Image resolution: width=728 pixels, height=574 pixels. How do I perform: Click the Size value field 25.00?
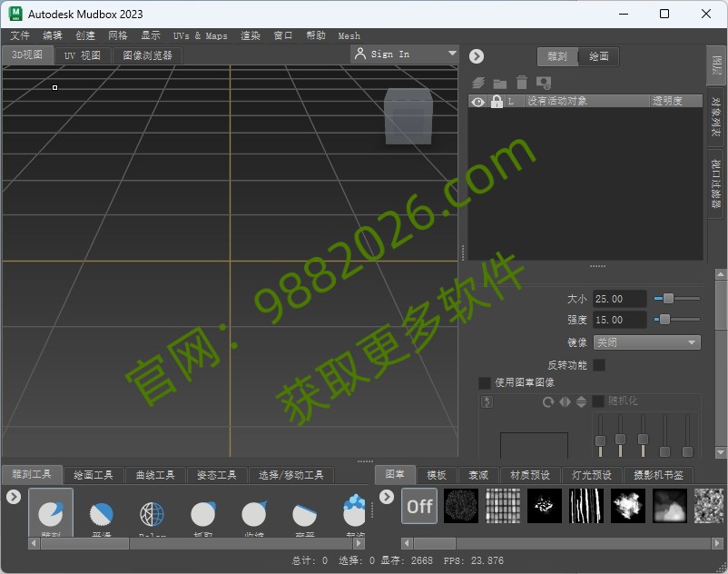tap(620, 299)
